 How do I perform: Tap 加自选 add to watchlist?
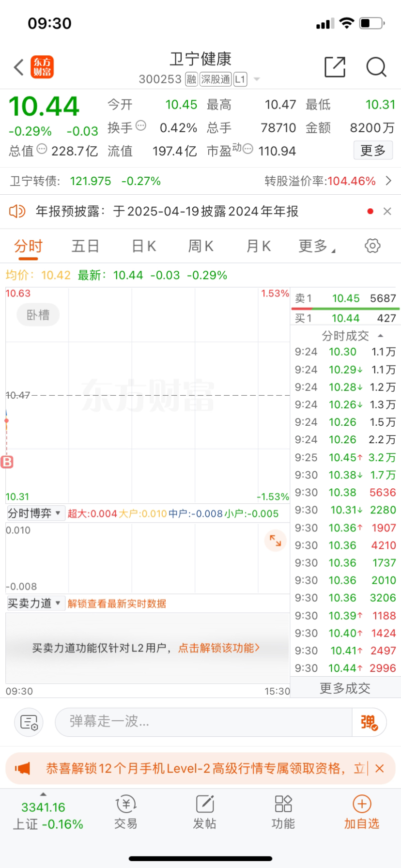click(362, 812)
